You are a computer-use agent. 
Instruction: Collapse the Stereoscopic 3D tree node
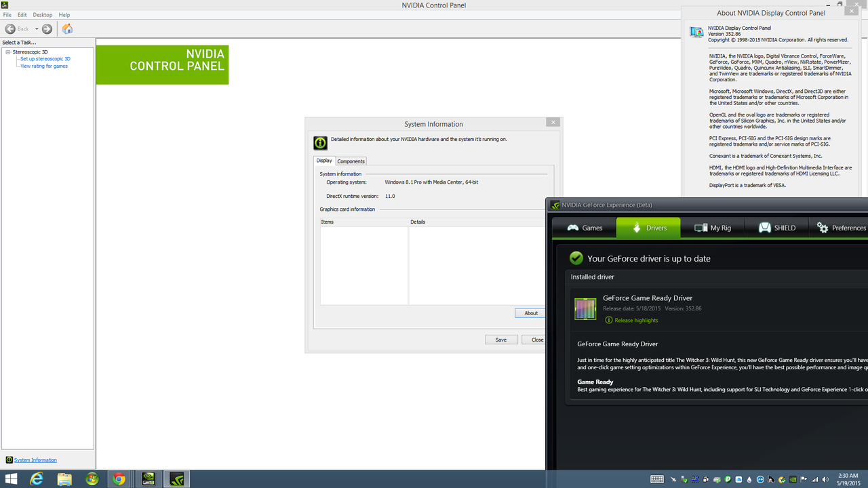point(8,52)
